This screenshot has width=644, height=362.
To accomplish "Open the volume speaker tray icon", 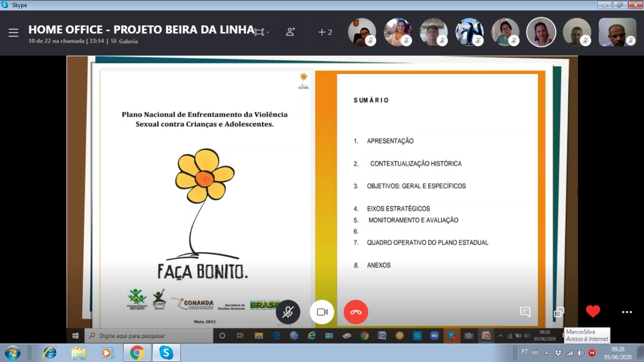I will coord(580,353).
